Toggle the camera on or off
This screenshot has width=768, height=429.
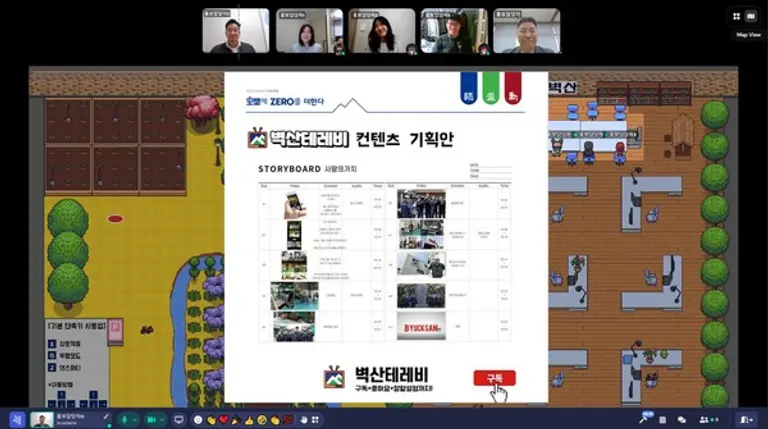pos(152,420)
